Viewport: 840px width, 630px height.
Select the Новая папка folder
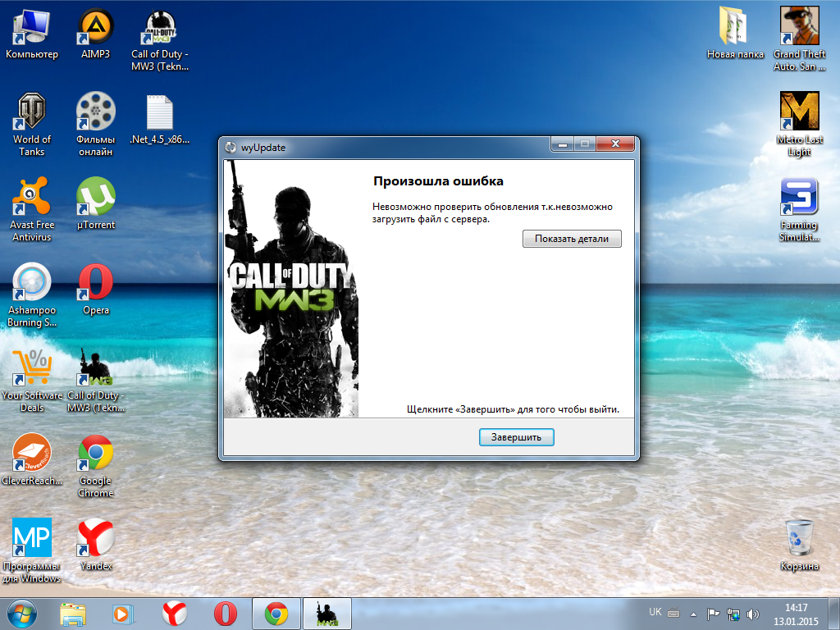735,33
